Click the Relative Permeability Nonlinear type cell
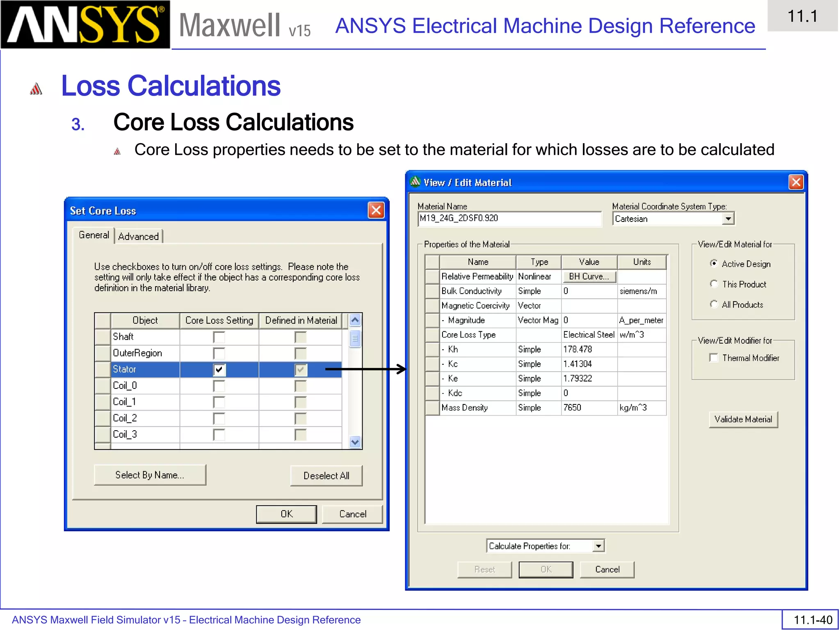The width and height of the screenshot is (840, 630). [539, 276]
